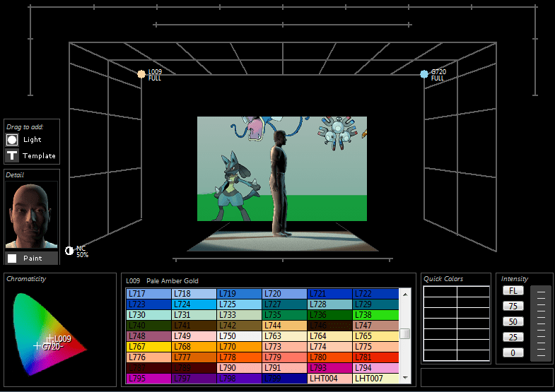555x392 pixels.
Task: Pick the L740 color swatch
Action: pos(148,325)
